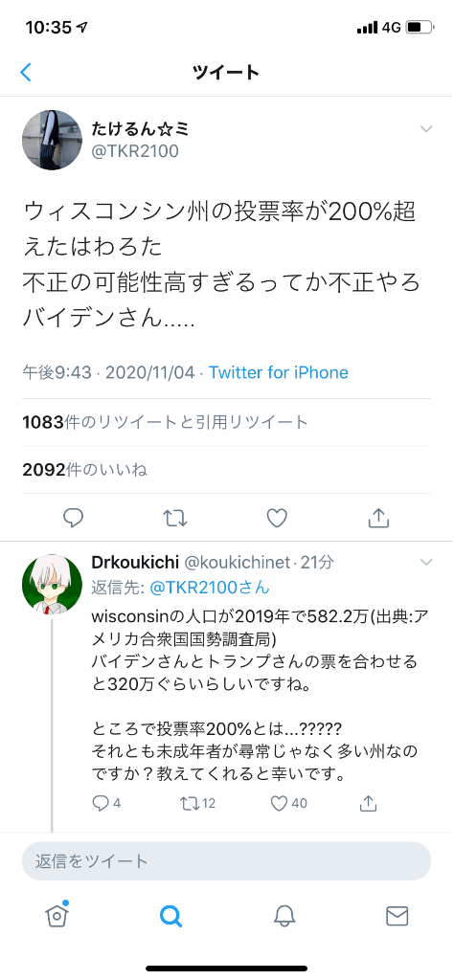Viewport: 454px width, 980px height.
Task: Like Drkoukichi's reply with 40 likes
Action: [x=289, y=803]
